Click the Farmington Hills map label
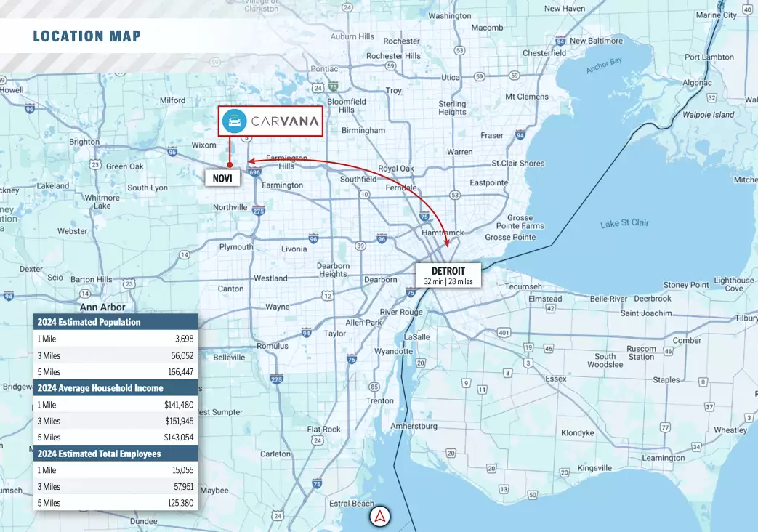 point(286,162)
